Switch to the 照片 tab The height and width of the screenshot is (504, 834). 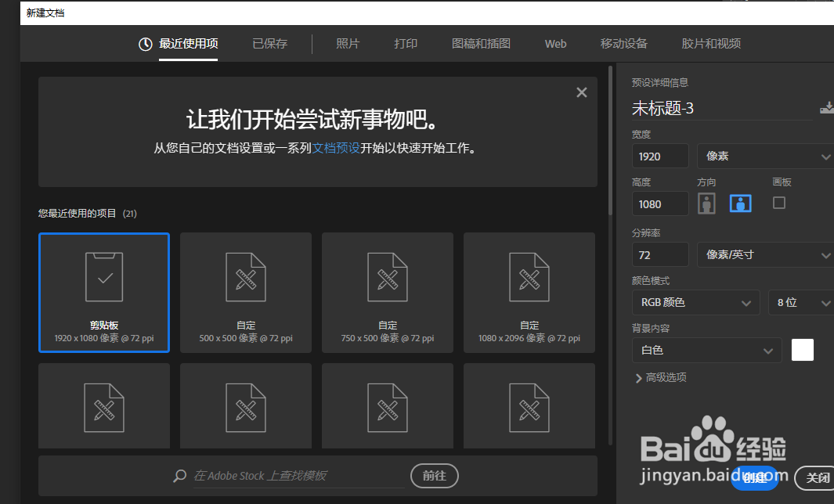point(348,44)
